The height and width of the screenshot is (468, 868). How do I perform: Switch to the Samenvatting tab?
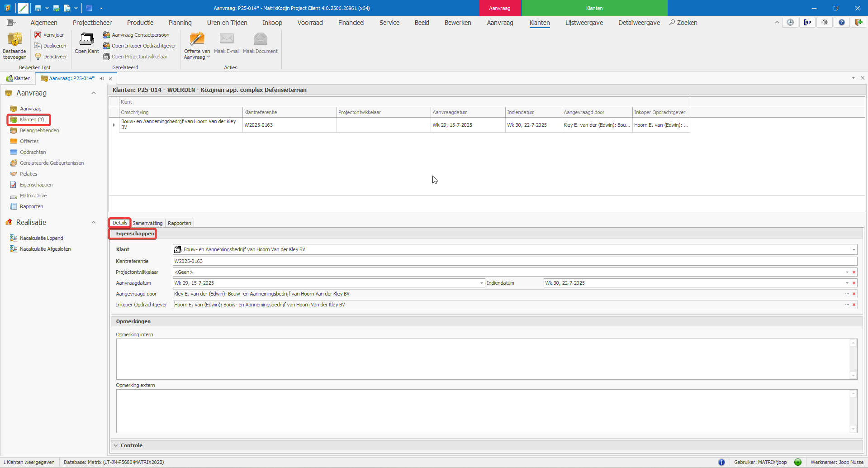(147, 223)
